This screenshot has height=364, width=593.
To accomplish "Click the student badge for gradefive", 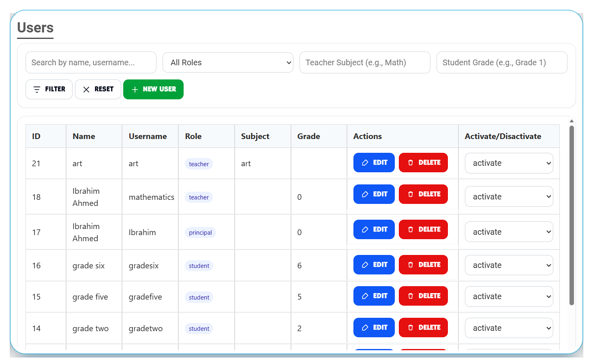I will [x=199, y=297].
